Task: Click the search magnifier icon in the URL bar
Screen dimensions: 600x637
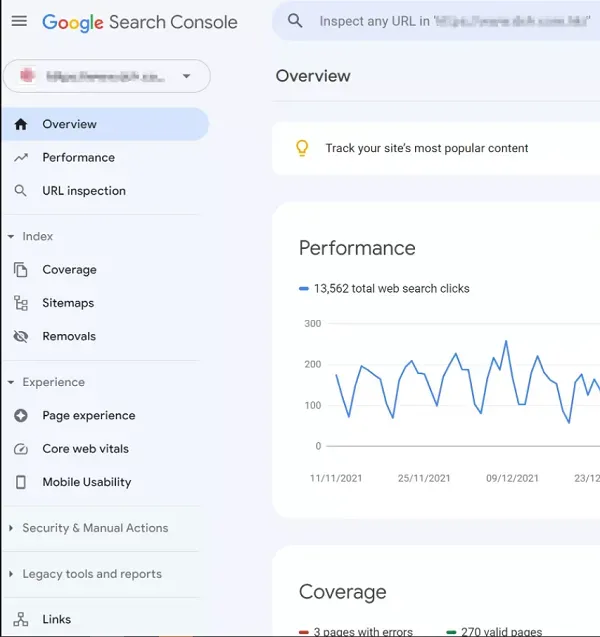Action: (295, 21)
